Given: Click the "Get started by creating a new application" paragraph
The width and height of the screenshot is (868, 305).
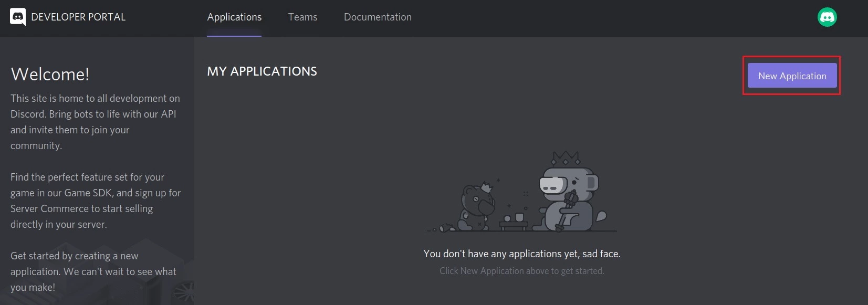Looking at the screenshot, I should click(x=93, y=271).
